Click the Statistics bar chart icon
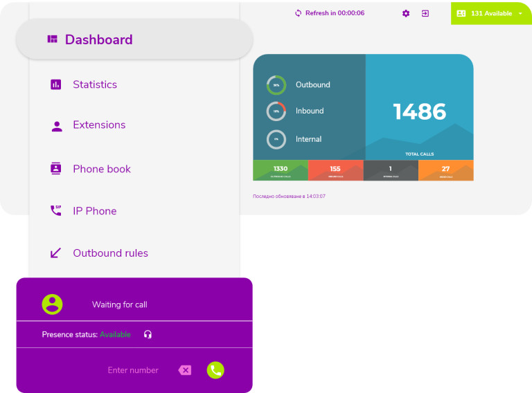532x393 pixels. coord(56,84)
